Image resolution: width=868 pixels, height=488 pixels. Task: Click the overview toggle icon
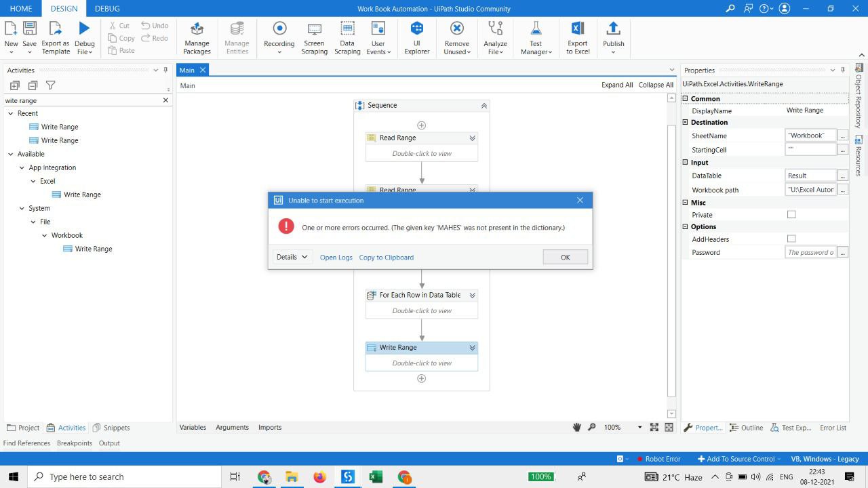coord(669,427)
